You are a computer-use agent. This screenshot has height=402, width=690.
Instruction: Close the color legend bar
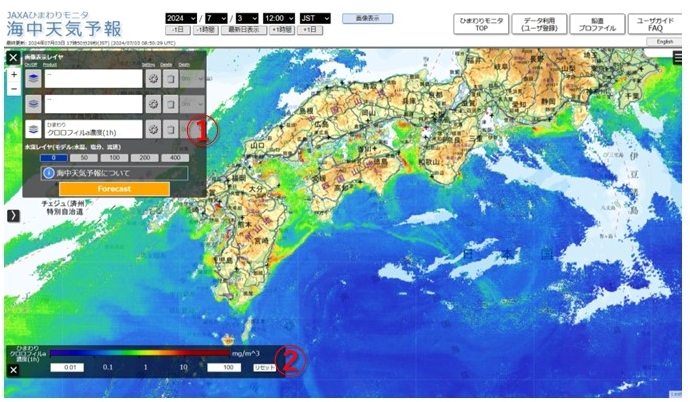click(x=13, y=370)
